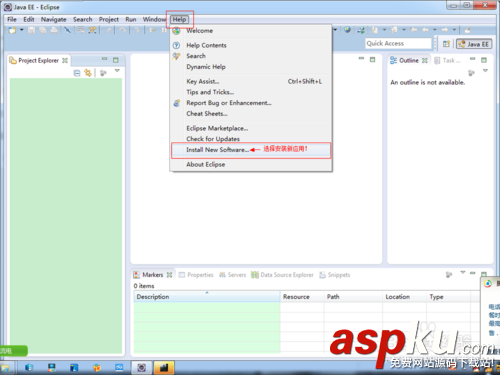The width and height of the screenshot is (500, 375).
Task: Open the Outline View Menu triangle
Action: (485, 71)
